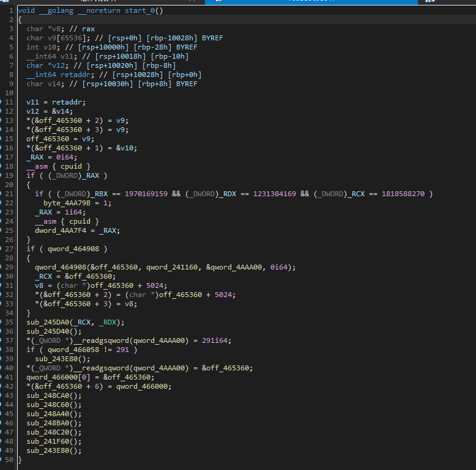Image resolution: width=476 pixels, height=470 pixels.
Task: Toggle breakpoint marker on line 37
Action: pos(1,340)
